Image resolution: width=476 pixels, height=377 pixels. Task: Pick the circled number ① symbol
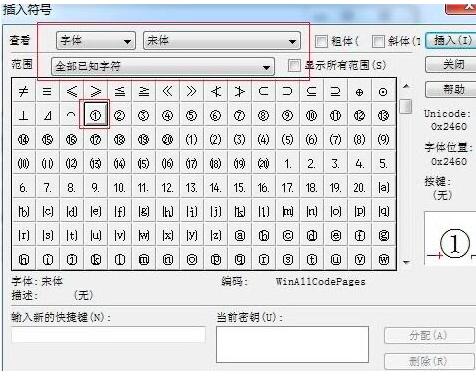(x=95, y=115)
